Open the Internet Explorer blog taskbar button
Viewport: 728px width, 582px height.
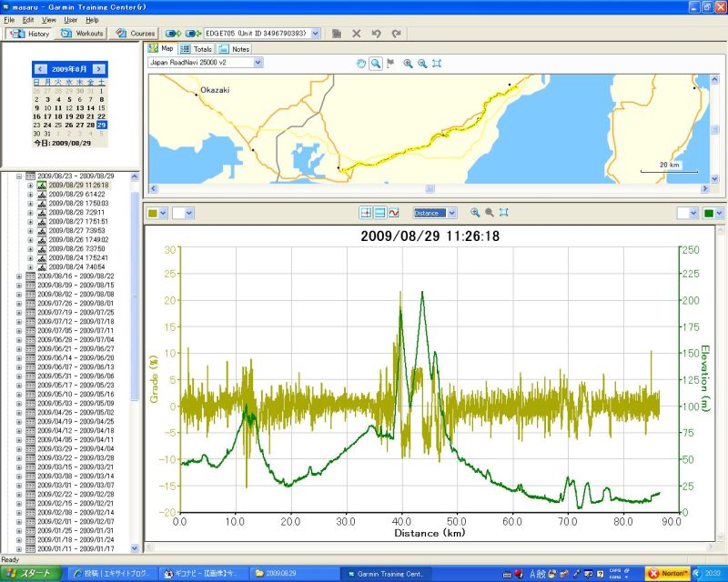115,574
